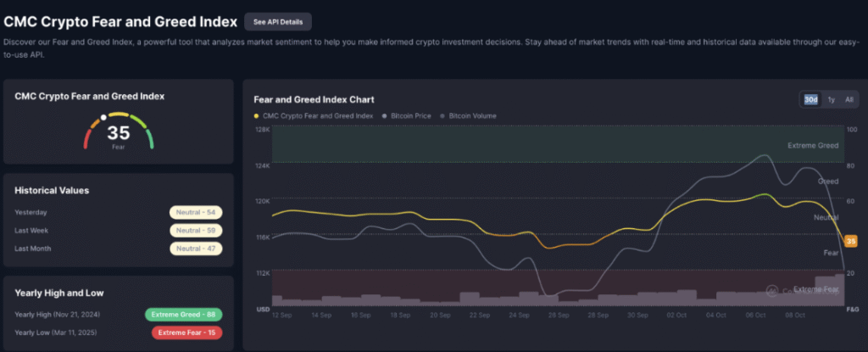The height and width of the screenshot is (352, 868).
Task: Click the Neutral zone label on chart
Action: (x=826, y=218)
